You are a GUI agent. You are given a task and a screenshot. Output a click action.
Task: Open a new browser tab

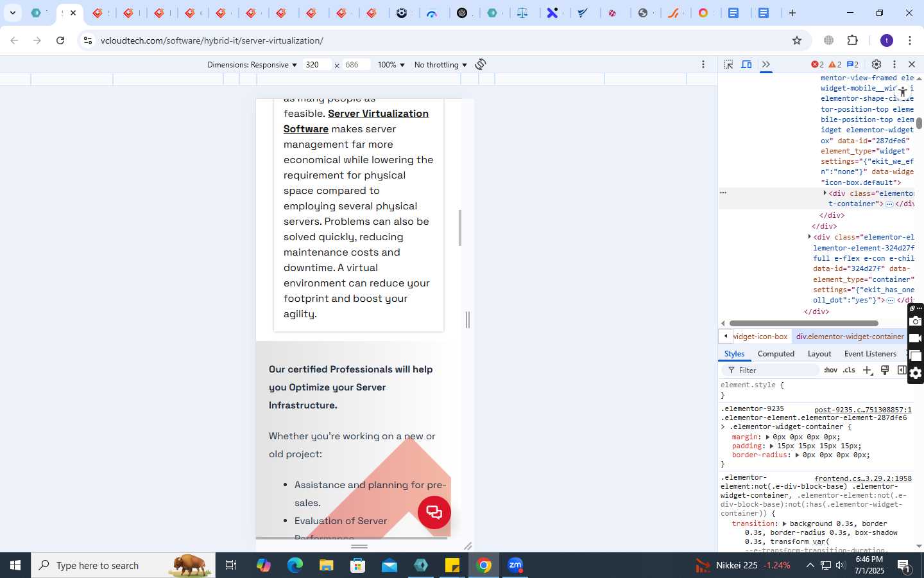pos(792,13)
